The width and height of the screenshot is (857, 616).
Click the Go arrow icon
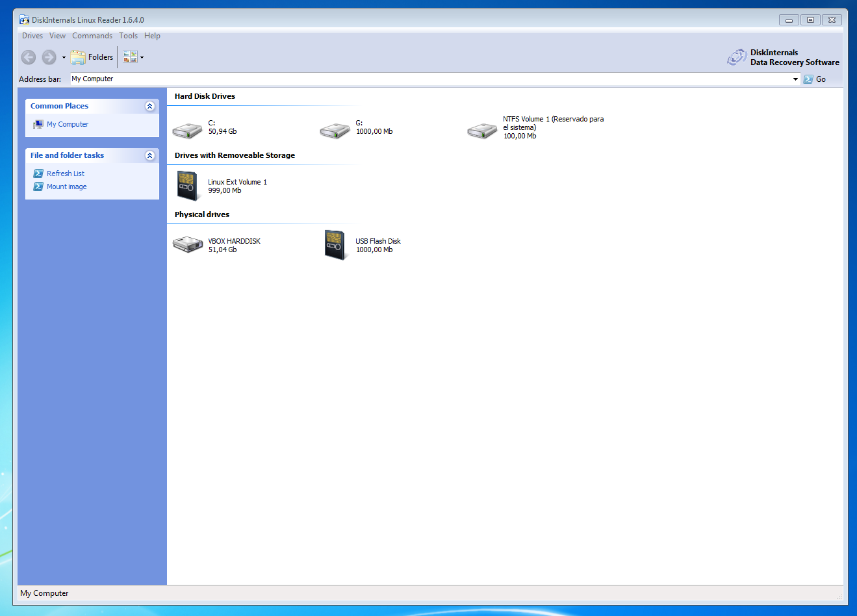coord(808,79)
